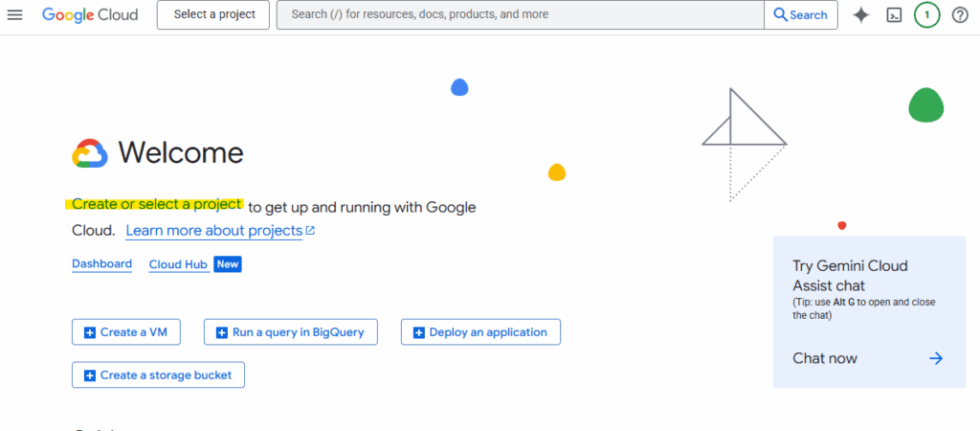Click the arrow icon beside Chat now
Image resolution: width=980 pixels, height=431 pixels.
click(936, 358)
